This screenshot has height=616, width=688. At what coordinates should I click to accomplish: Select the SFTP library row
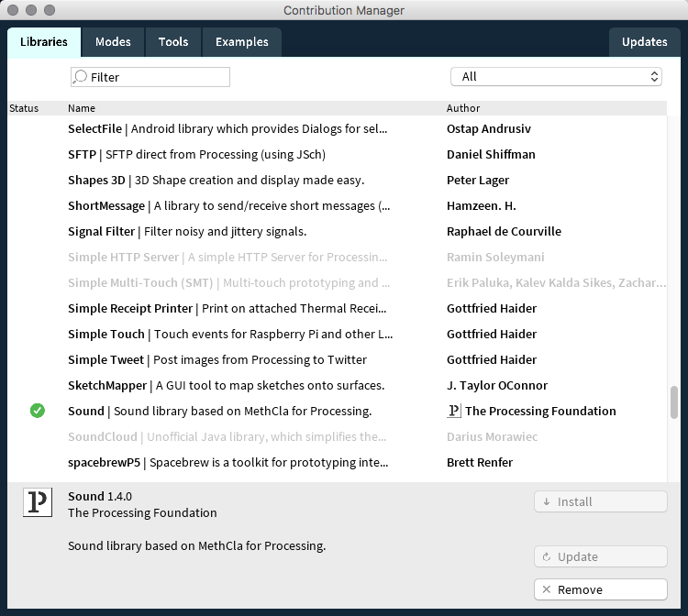337,154
